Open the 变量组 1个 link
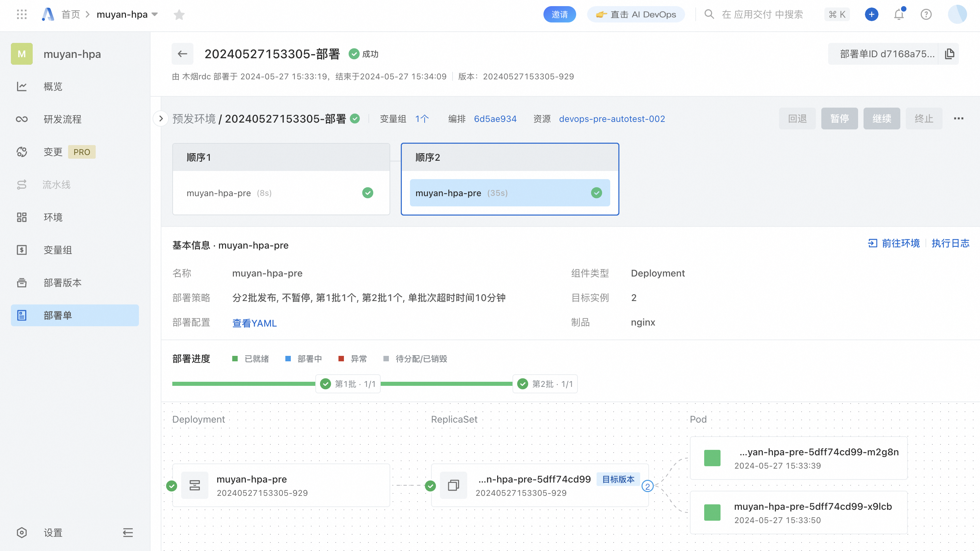This screenshot has width=980, height=551. [422, 119]
